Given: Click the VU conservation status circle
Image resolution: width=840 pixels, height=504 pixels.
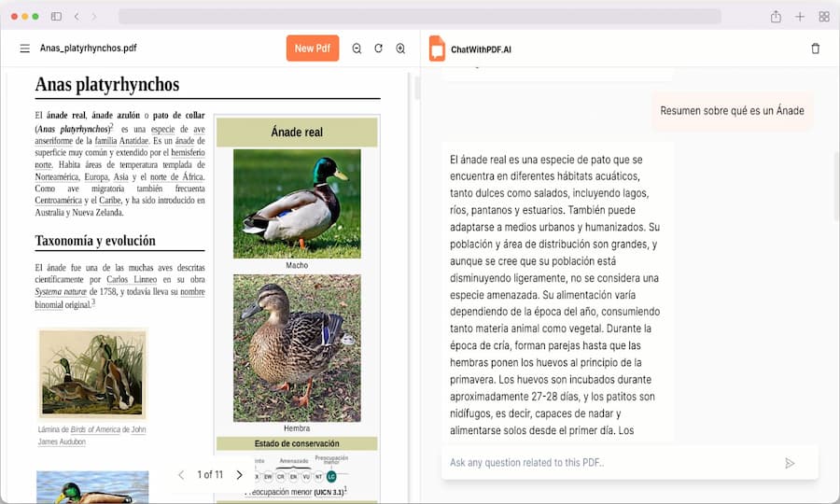Looking at the screenshot, I should coord(306,476).
